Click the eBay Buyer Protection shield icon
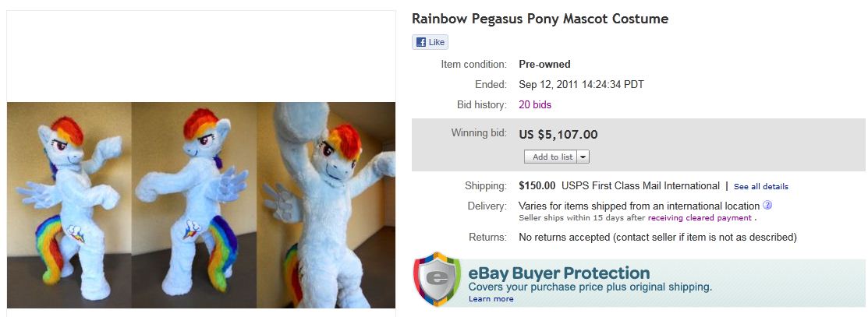Screen dimensions: 868x317 pos(437,279)
